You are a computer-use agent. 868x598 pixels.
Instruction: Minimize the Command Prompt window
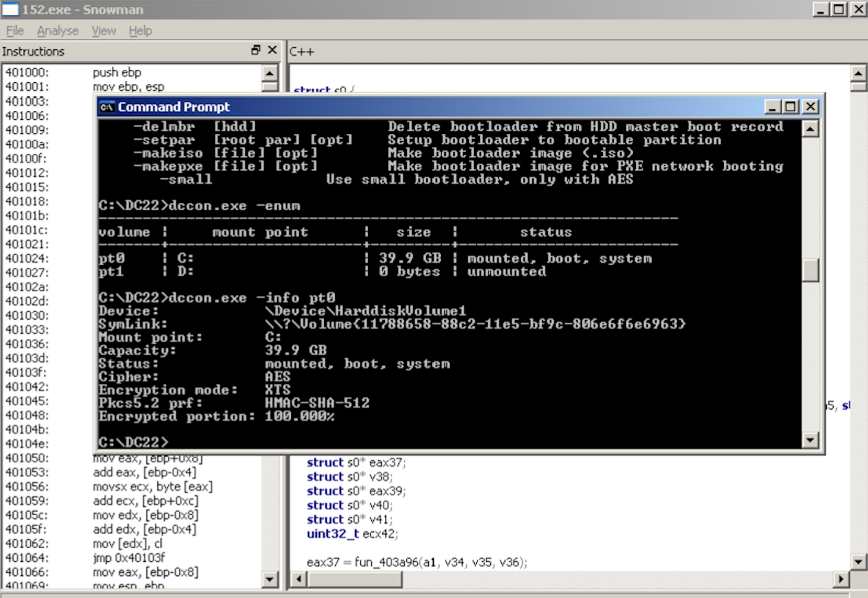(772, 107)
